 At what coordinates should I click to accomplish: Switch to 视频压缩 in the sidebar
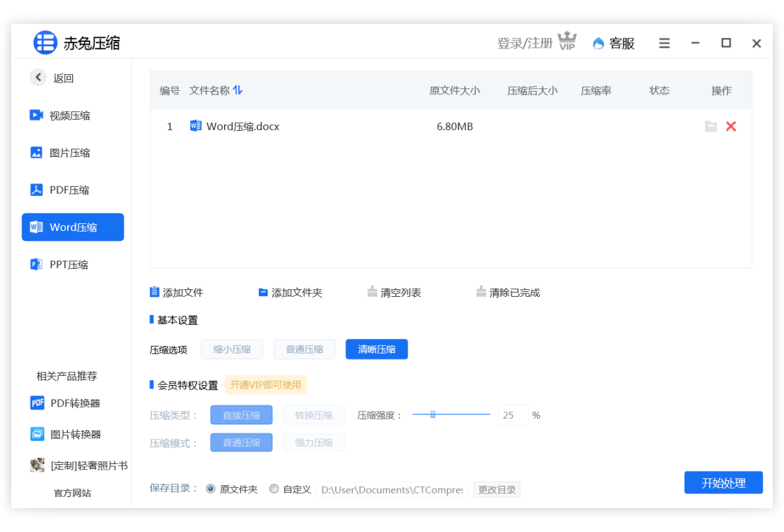click(x=70, y=115)
